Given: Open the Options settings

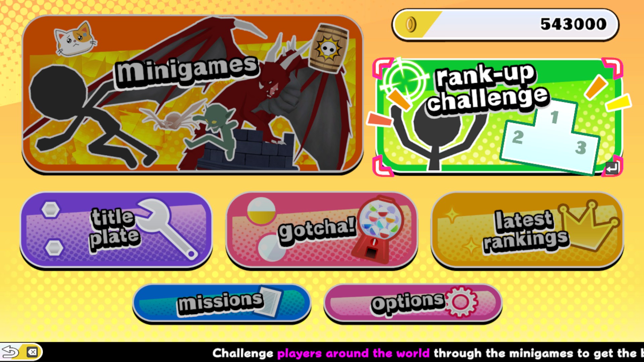Looking at the screenshot, I should 413,303.
